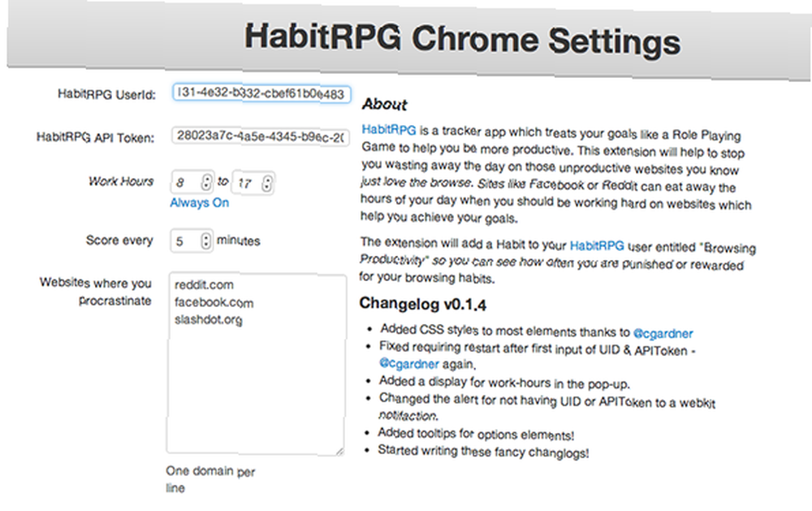Click the HabitRPG API Token field

(x=260, y=136)
